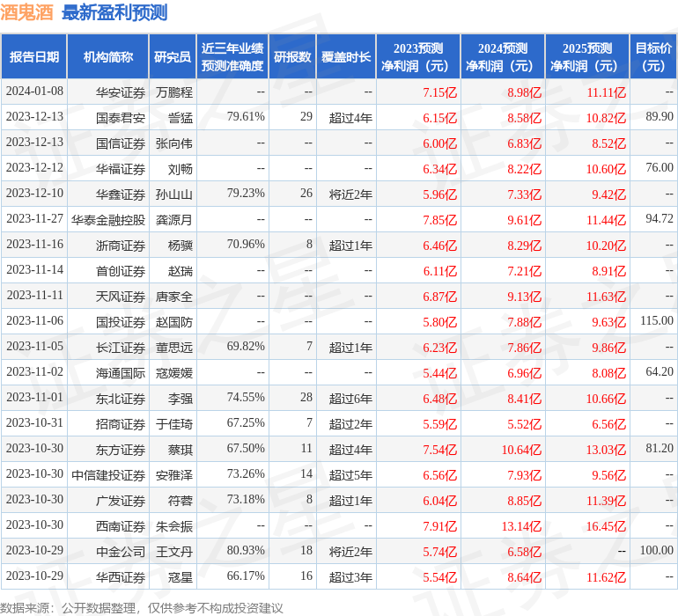Click the researcher name 安雅泽

(174, 475)
